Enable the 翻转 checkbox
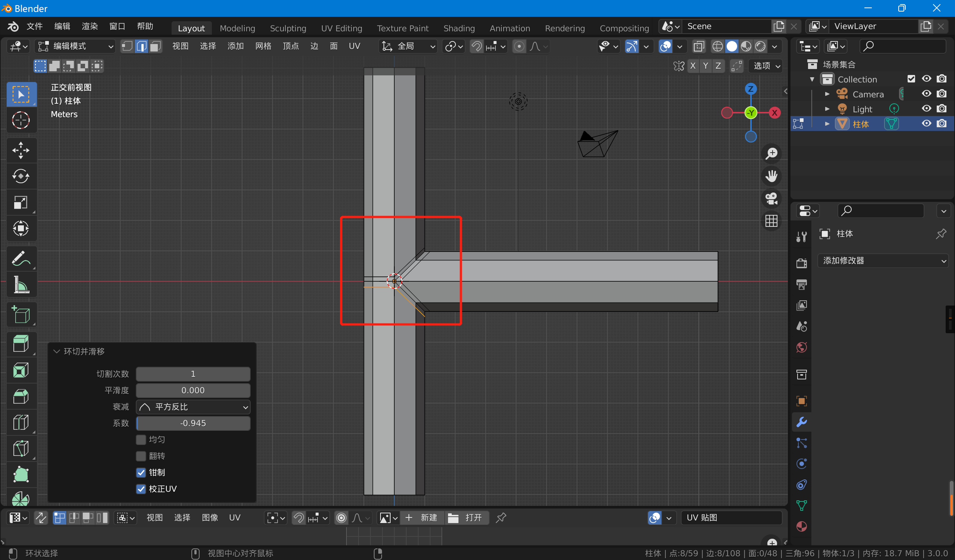Image resolution: width=955 pixels, height=560 pixels. tap(141, 456)
